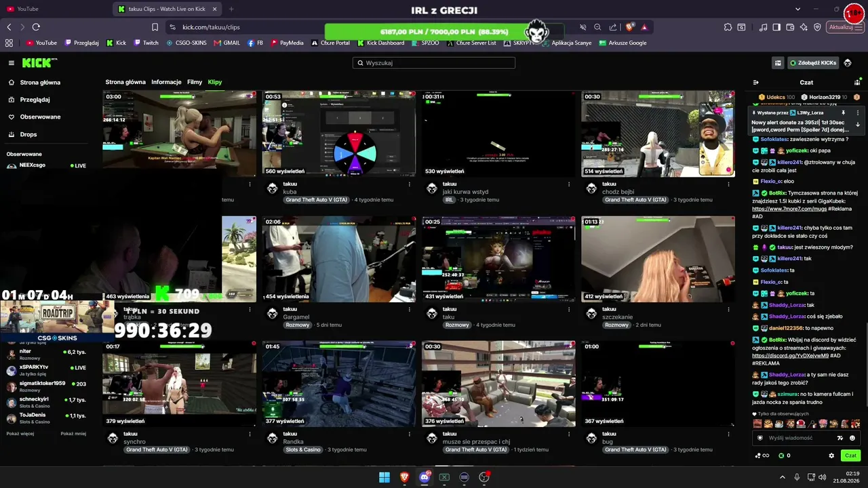Show hidden system tray icons
Viewport: 868px width, 488px height.
(783, 477)
